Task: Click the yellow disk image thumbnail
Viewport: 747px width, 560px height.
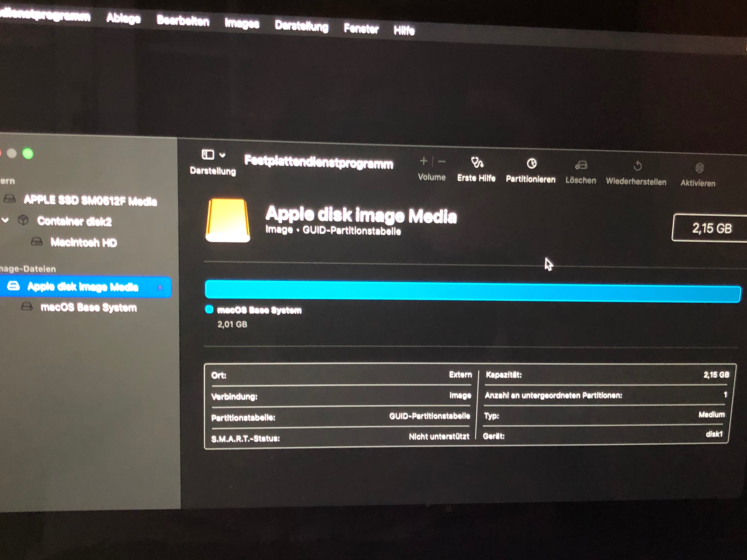Action: click(228, 220)
